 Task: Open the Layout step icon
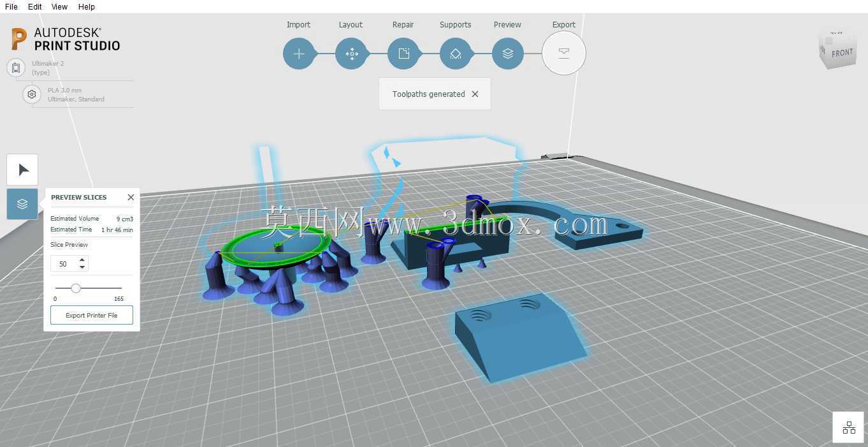pos(351,54)
